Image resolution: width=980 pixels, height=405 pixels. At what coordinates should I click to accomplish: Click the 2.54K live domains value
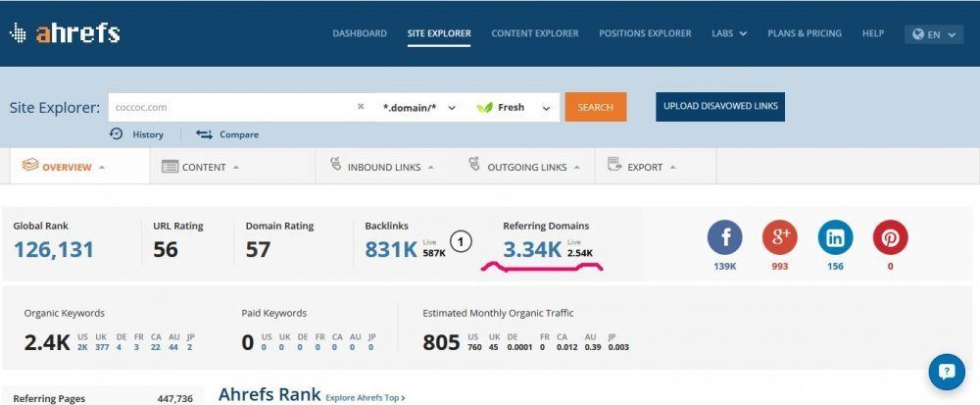[x=580, y=253]
